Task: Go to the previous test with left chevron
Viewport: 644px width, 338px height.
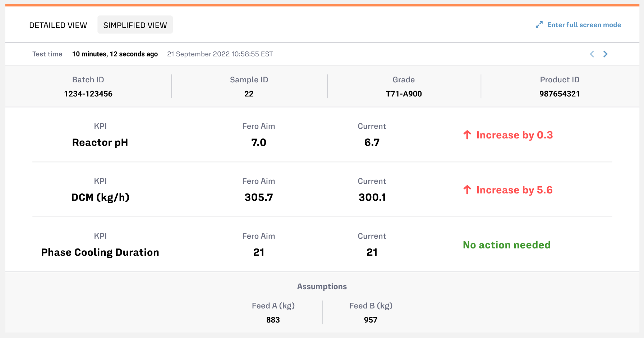Action: click(x=592, y=54)
